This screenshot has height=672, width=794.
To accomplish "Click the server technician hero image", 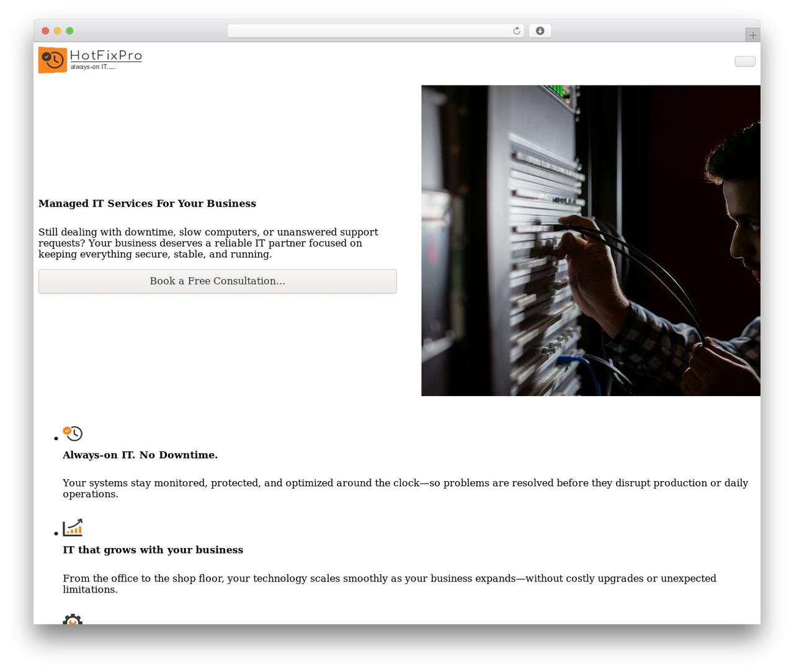I will [591, 241].
